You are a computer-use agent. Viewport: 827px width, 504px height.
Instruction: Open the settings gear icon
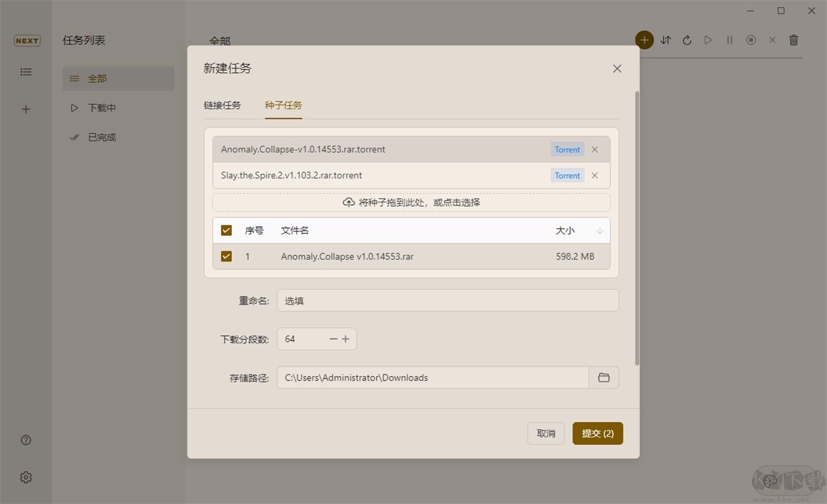pyautogui.click(x=26, y=478)
